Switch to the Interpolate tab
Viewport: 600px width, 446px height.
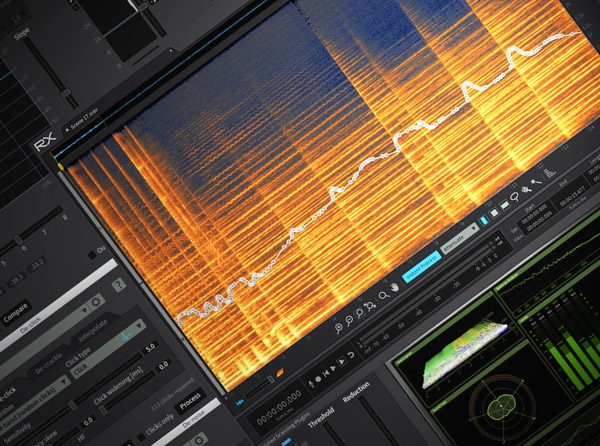tap(93, 331)
